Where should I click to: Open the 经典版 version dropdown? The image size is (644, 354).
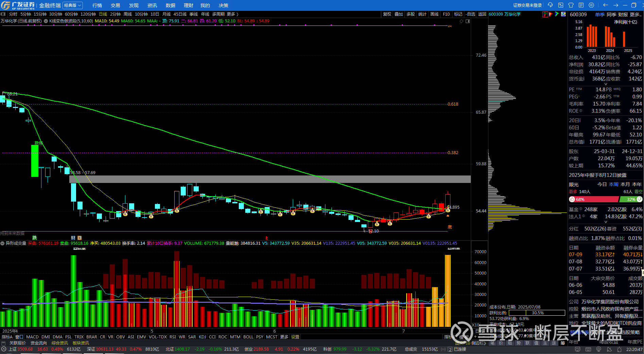(73, 5)
